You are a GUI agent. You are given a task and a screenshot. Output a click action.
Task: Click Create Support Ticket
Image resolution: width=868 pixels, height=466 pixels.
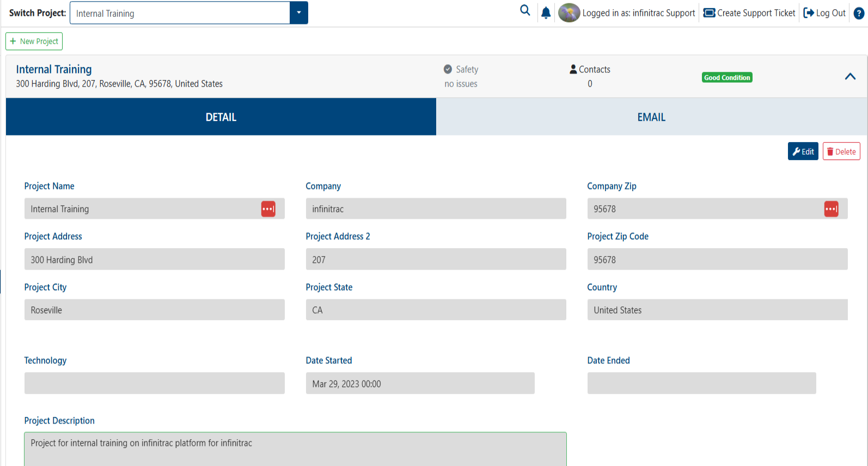click(749, 13)
